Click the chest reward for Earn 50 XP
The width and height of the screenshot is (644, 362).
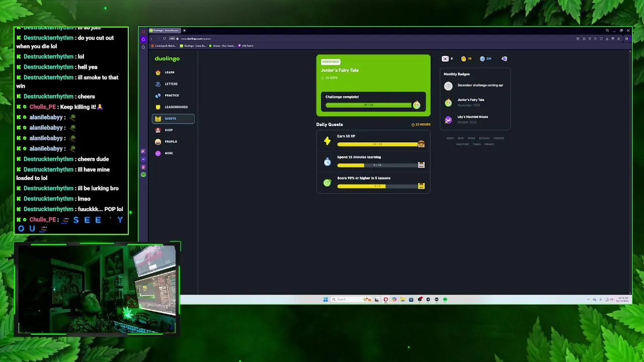[421, 144]
